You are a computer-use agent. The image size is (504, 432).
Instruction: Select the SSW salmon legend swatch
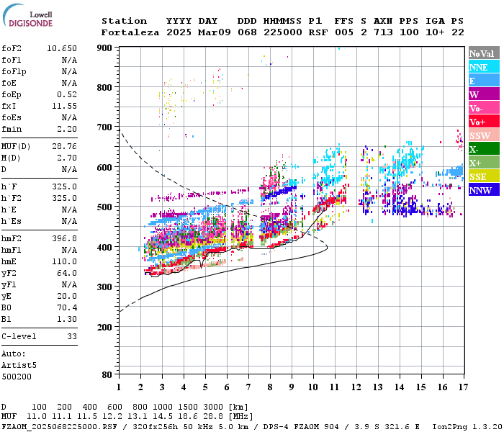[x=484, y=135]
